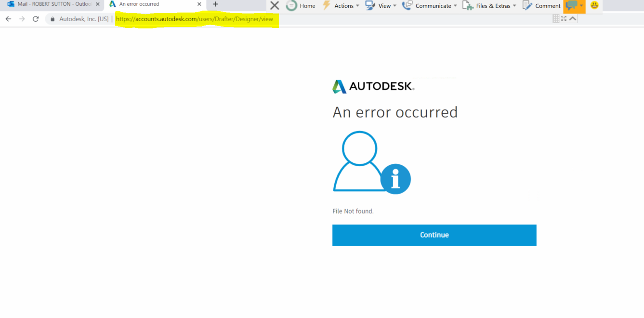Select the pen icon next to Comment
The image size is (644, 318).
pyautogui.click(x=527, y=6)
